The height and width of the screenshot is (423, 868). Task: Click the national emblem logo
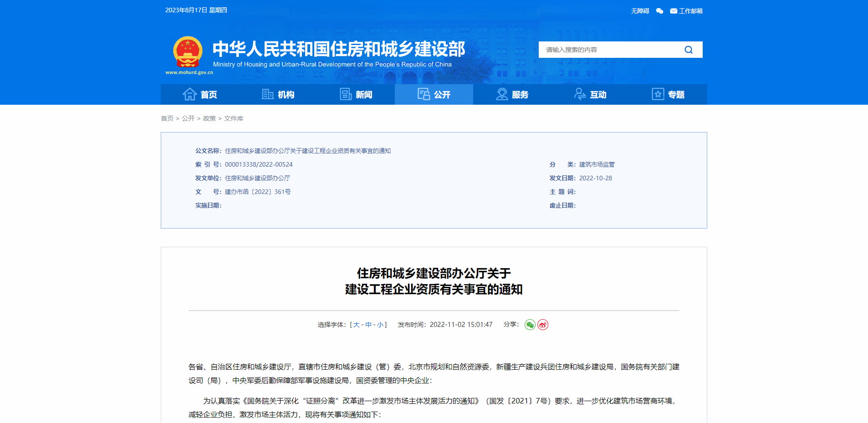[188, 52]
